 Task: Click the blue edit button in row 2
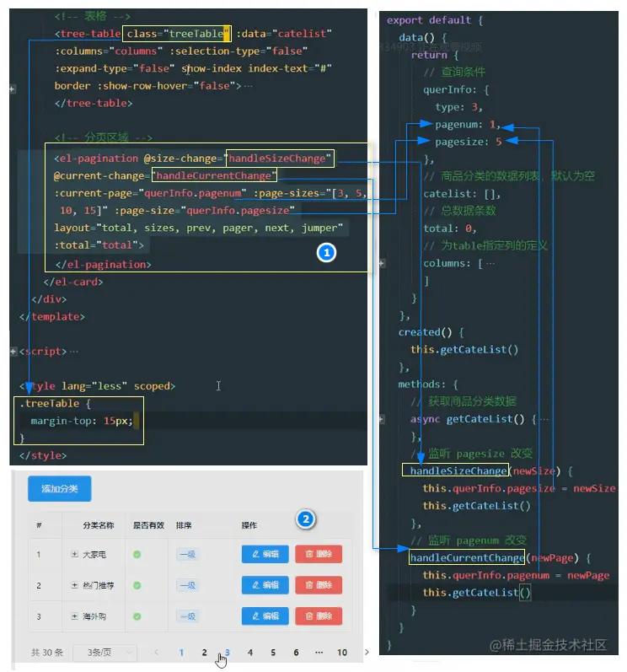coord(265,585)
